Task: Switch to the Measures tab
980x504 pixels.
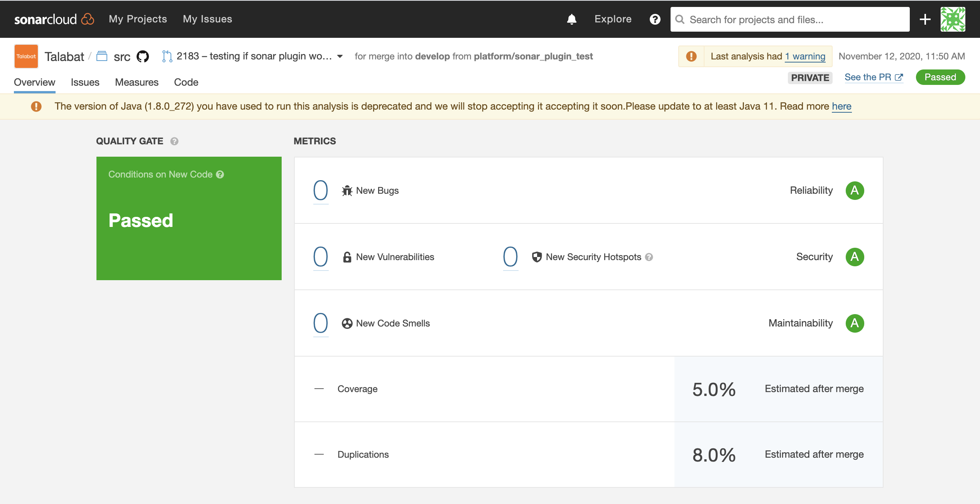Action: [137, 82]
